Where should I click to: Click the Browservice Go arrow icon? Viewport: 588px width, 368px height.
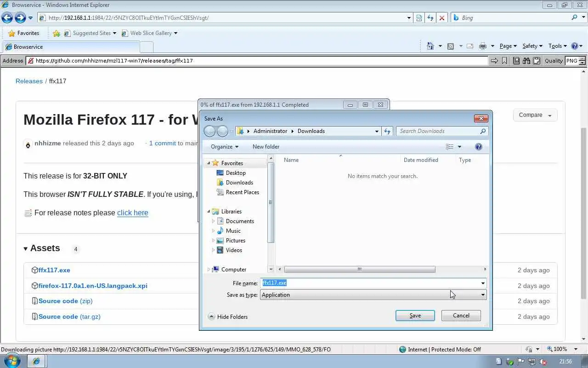[x=494, y=61]
